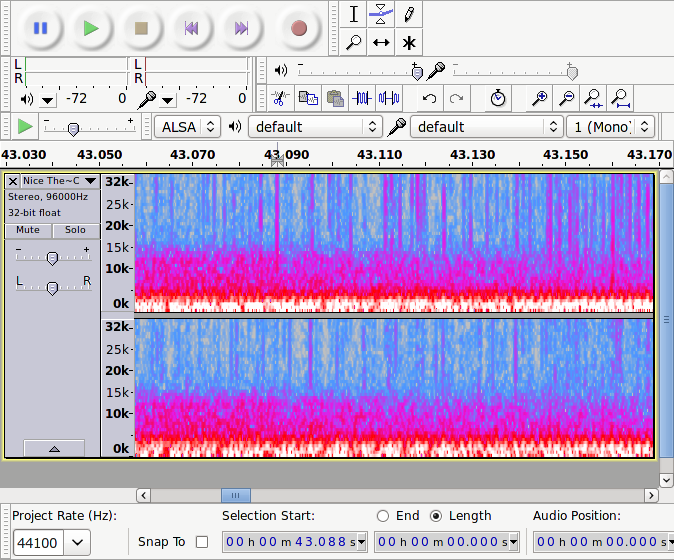Select the Length radio button
This screenshot has width=674, height=560.
click(x=436, y=516)
